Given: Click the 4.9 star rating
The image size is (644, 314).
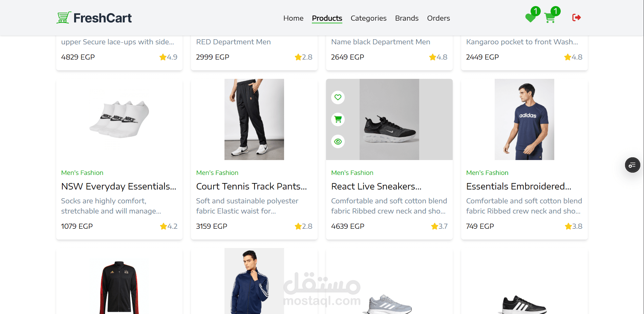Looking at the screenshot, I should 169,57.
